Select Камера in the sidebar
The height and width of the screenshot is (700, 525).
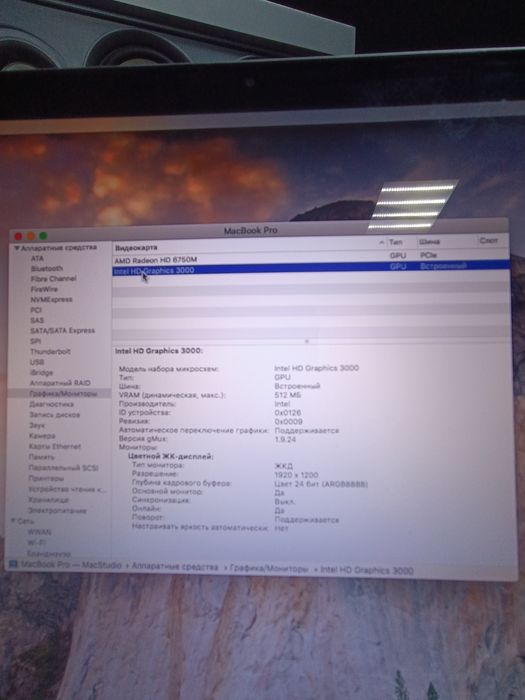42,436
